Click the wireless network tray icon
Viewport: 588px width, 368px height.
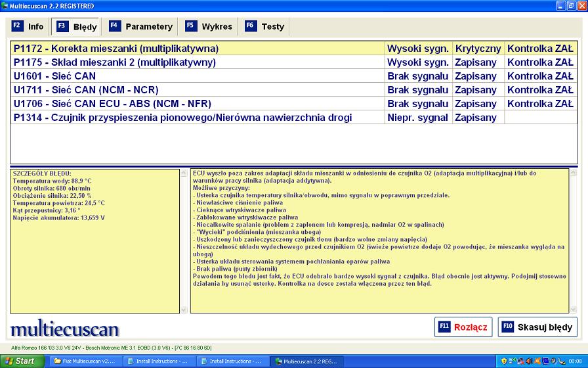[513, 361]
